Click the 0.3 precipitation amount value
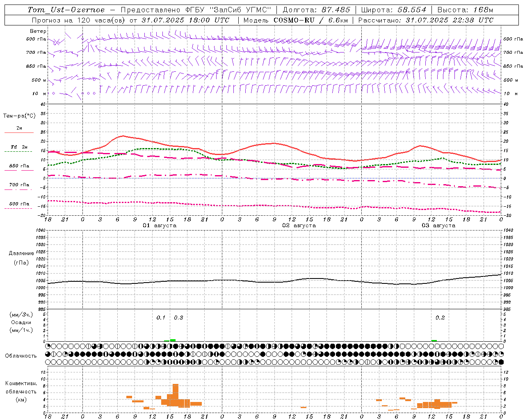Screen dimensions: 525x420 [178, 318]
